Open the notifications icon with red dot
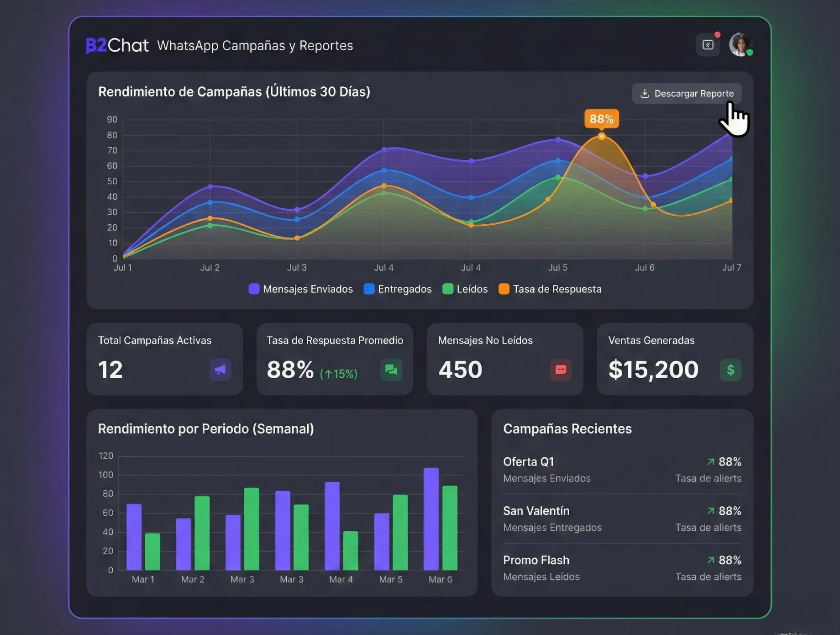The image size is (840, 635). (x=708, y=45)
